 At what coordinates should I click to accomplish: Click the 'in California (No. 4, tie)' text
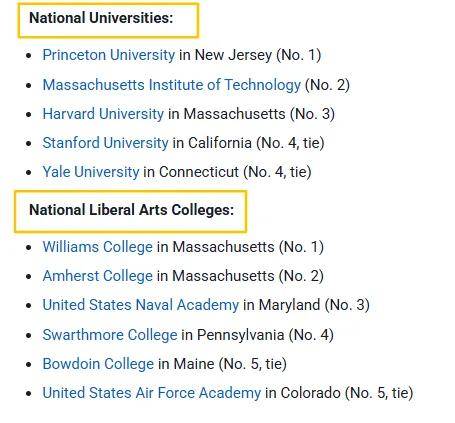tap(248, 143)
